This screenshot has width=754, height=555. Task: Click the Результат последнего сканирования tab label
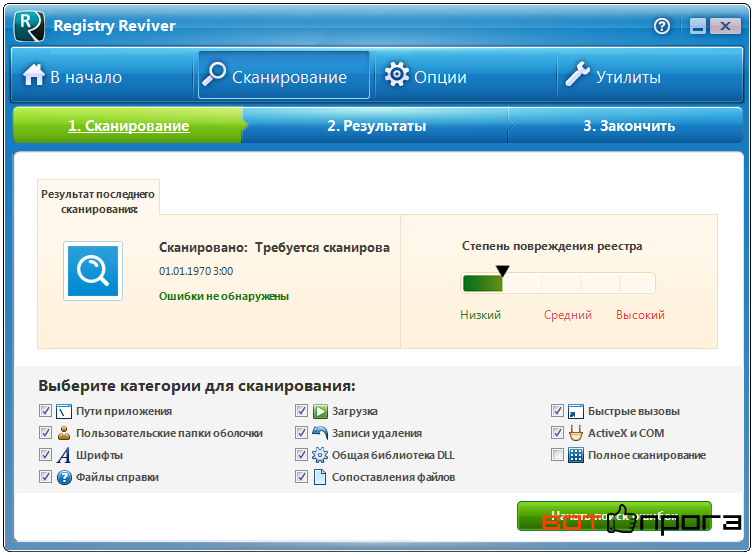(x=98, y=202)
